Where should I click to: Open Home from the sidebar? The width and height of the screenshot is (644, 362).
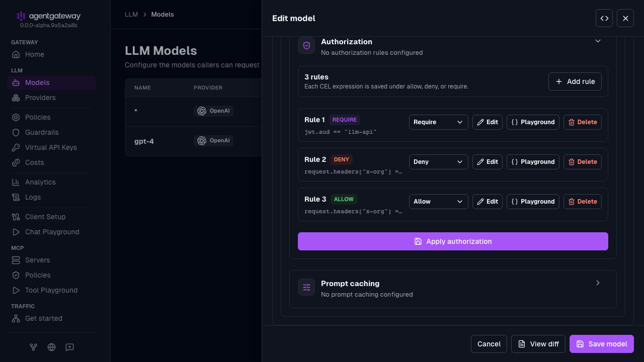tap(51, 54)
